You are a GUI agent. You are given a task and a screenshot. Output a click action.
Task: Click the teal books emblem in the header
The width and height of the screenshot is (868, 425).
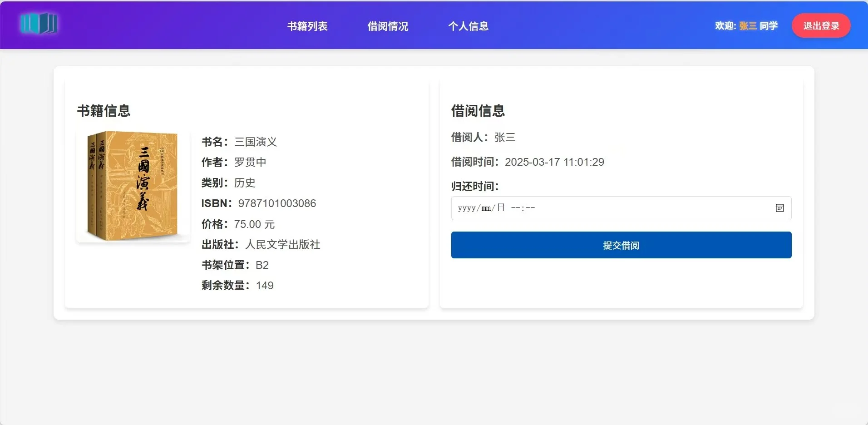39,25
